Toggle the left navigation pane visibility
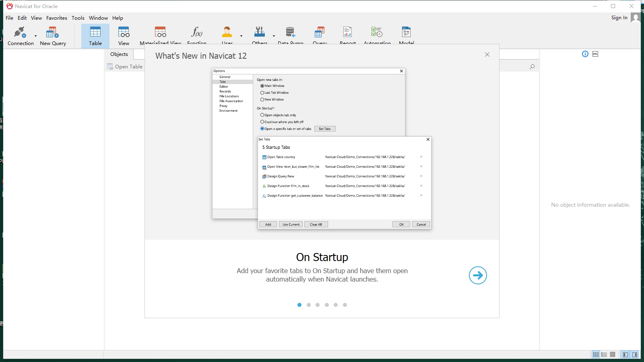This screenshot has height=362, width=644. (x=625, y=354)
